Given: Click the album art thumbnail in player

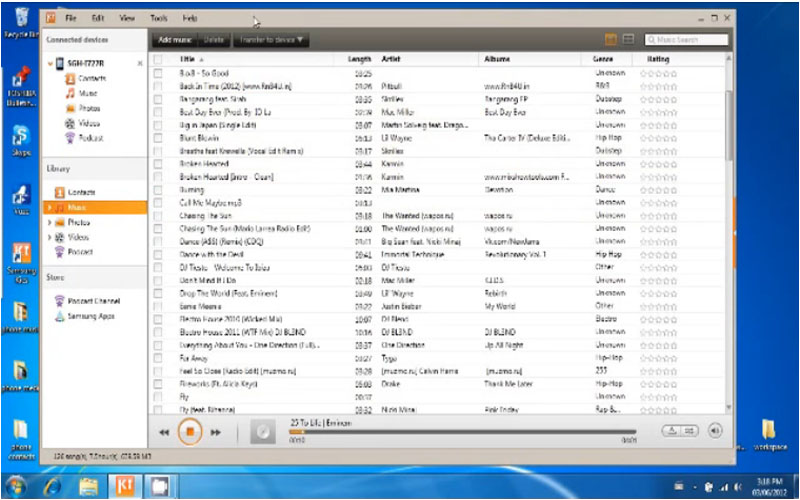Looking at the screenshot, I should [x=263, y=432].
